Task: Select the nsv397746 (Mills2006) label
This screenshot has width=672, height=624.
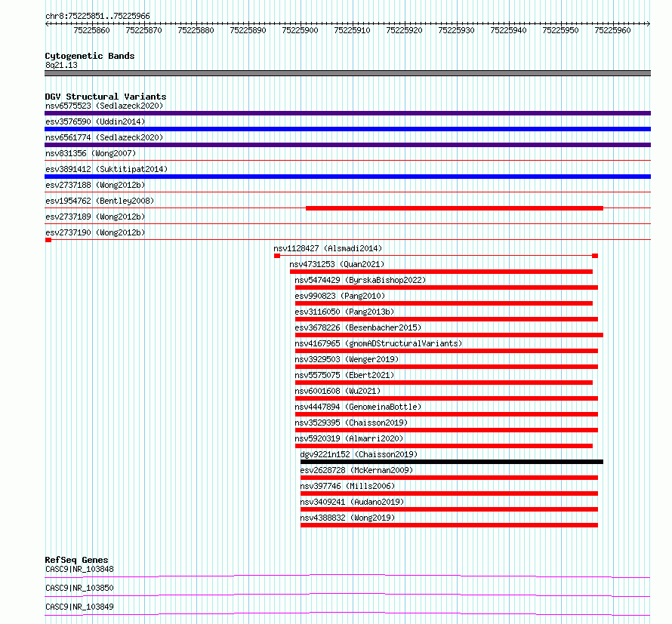Action: (347, 486)
